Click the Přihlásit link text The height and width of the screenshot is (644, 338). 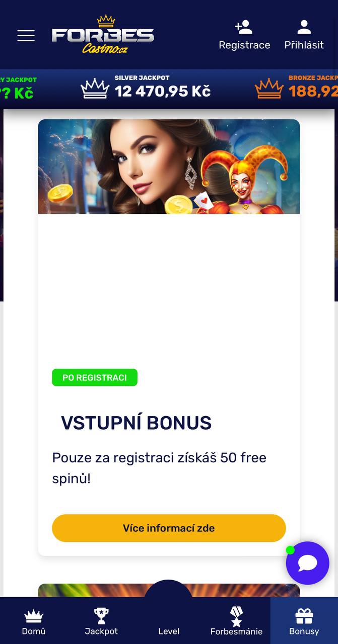click(304, 45)
